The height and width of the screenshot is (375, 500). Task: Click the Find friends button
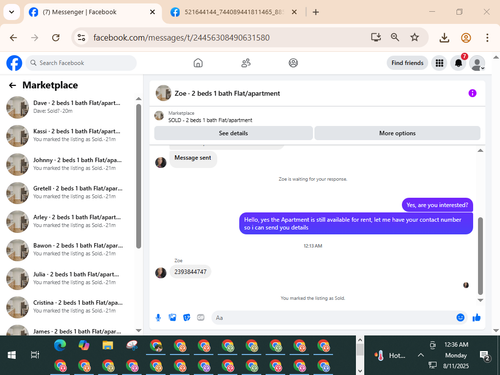click(x=407, y=63)
